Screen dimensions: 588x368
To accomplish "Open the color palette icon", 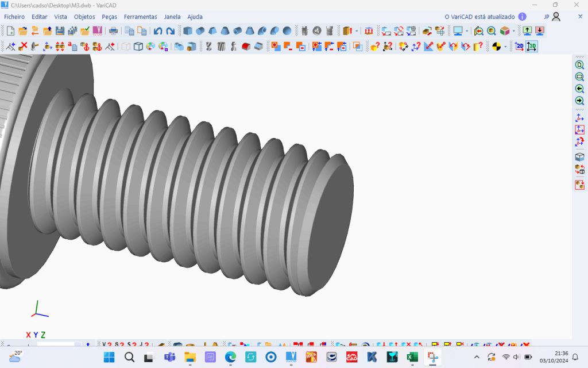I will [x=150, y=47].
